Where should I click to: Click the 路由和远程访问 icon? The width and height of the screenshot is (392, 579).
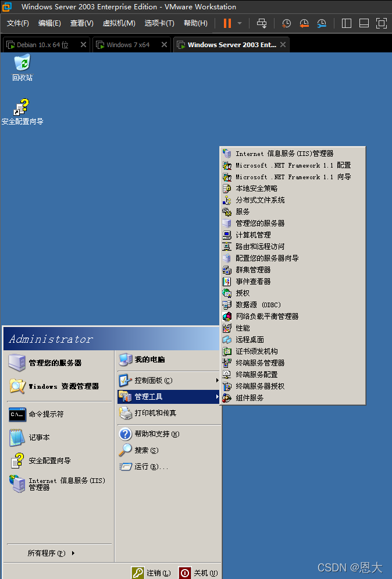tap(227, 247)
